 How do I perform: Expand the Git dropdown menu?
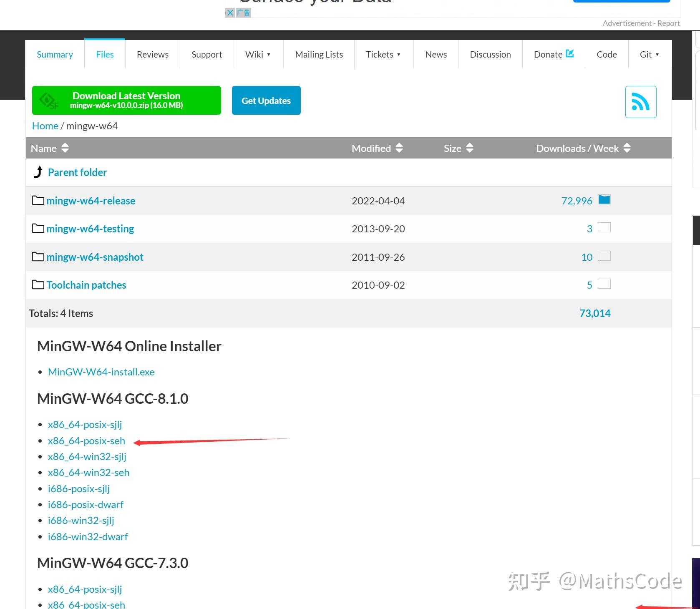point(650,54)
